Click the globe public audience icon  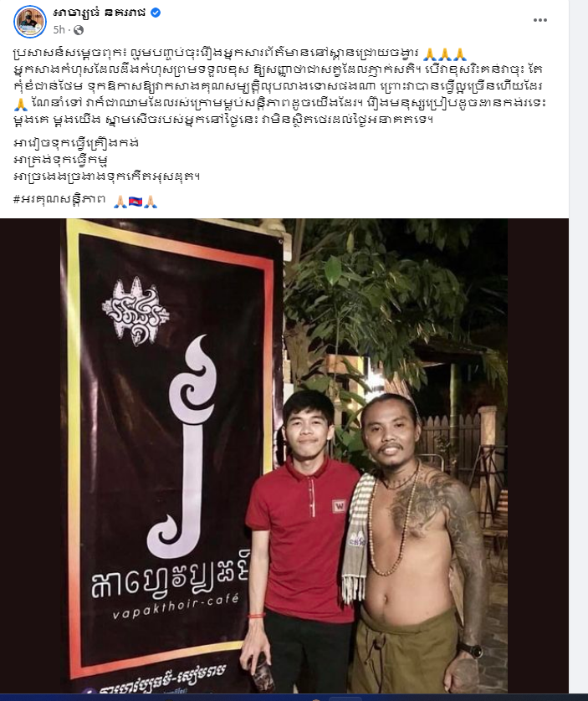pos(79,30)
